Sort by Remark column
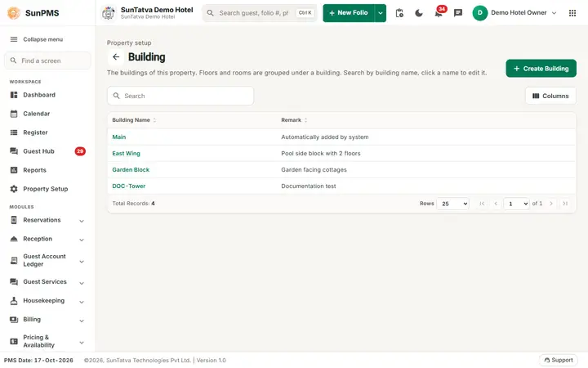The width and height of the screenshot is (588, 368). (294, 120)
